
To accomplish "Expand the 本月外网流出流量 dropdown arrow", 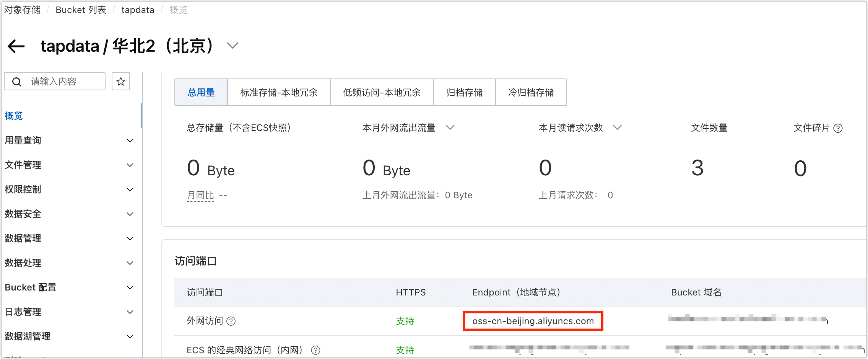I will coord(450,127).
